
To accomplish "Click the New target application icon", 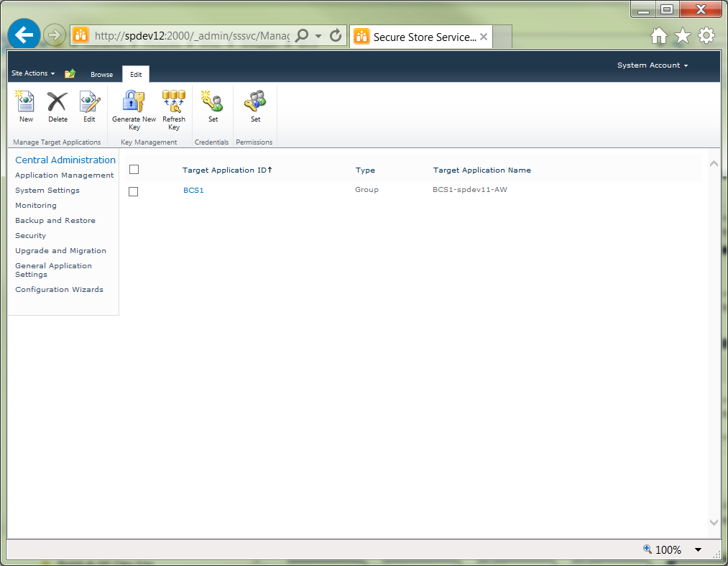I will click(x=26, y=101).
